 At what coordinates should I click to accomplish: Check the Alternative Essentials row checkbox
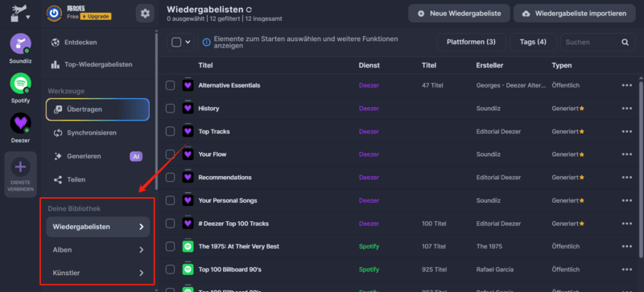coord(170,85)
